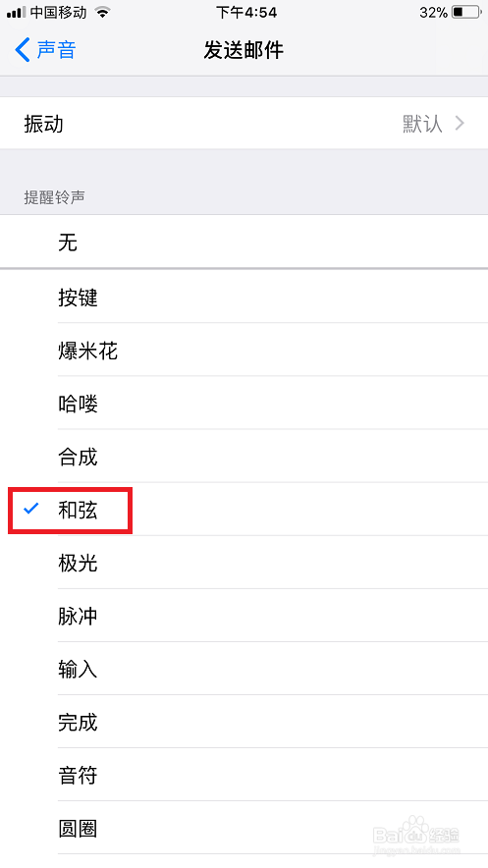Image resolution: width=488 pixels, height=868 pixels.
Task: Tap the blue back chevron icon
Action: point(23,50)
